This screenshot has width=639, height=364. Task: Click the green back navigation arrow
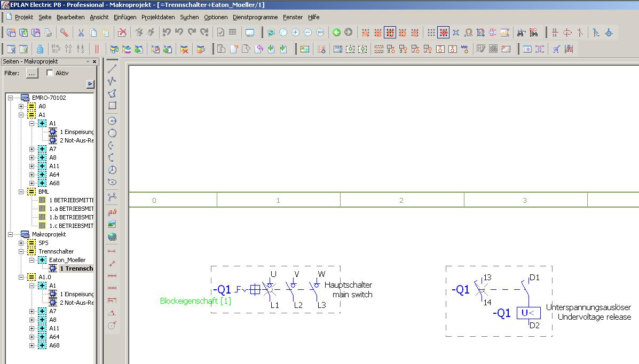pyautogui.click(x=336, y=33)
